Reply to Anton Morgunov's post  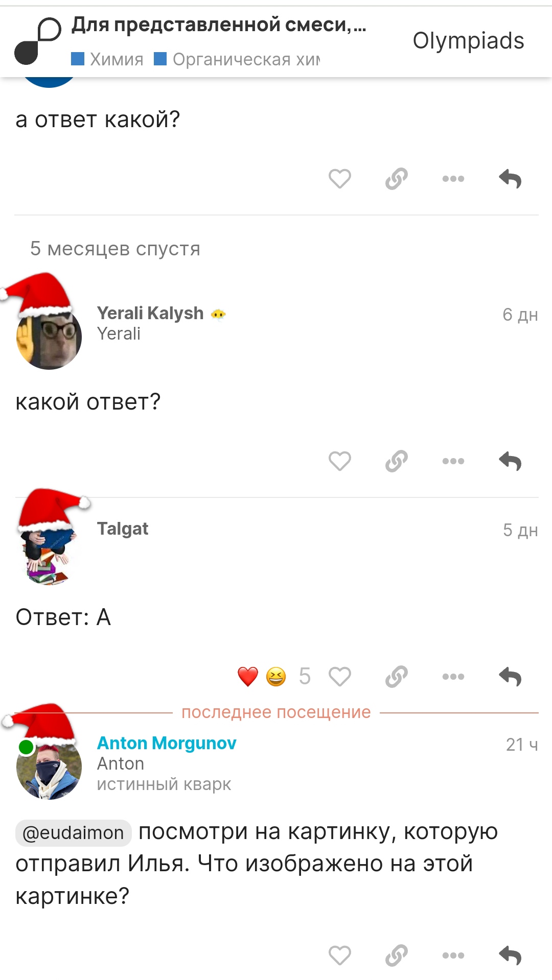[510, 955]
